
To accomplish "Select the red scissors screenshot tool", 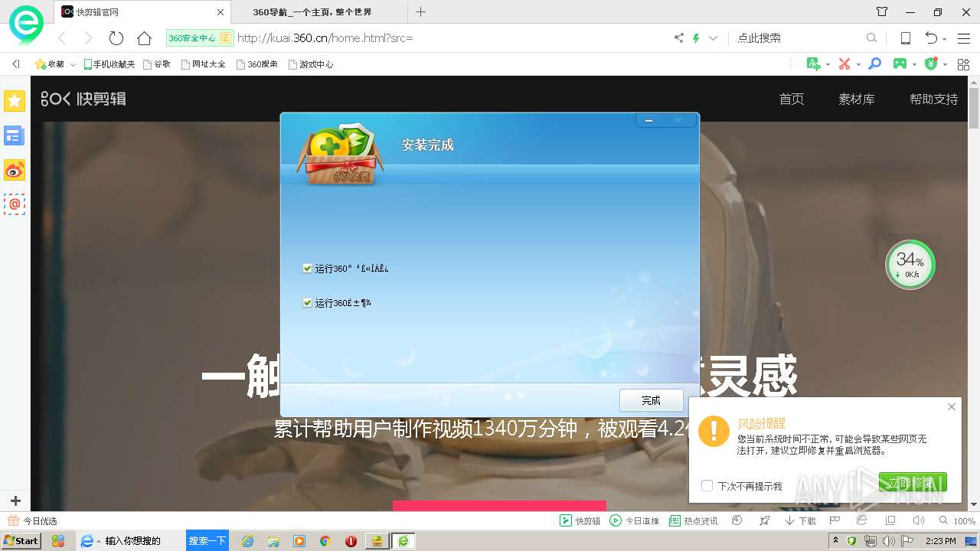I will pos(844,64).
